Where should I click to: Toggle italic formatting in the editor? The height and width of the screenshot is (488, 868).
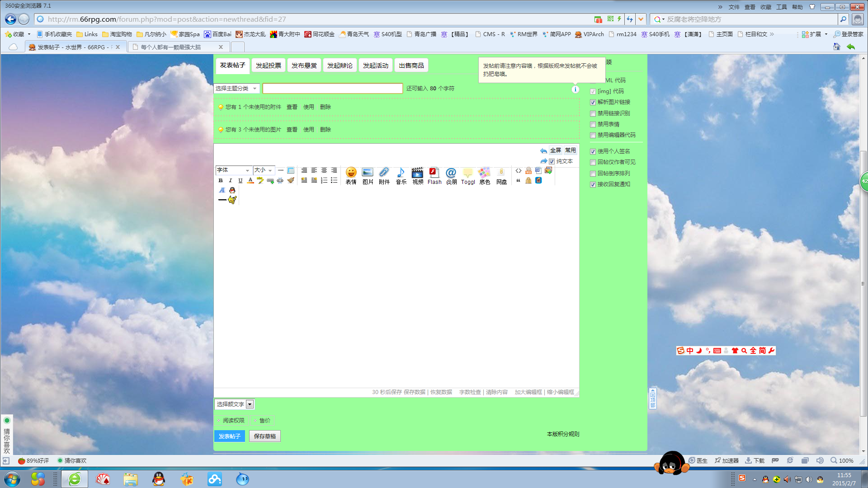(231, 180)
